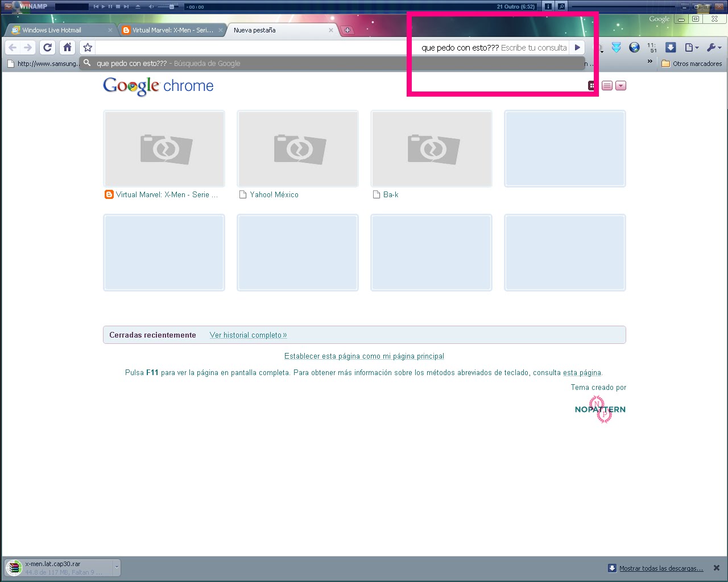Click the 11:51 clock extension icon
Viewport: 728px width, 582px height.
(652, 48)
